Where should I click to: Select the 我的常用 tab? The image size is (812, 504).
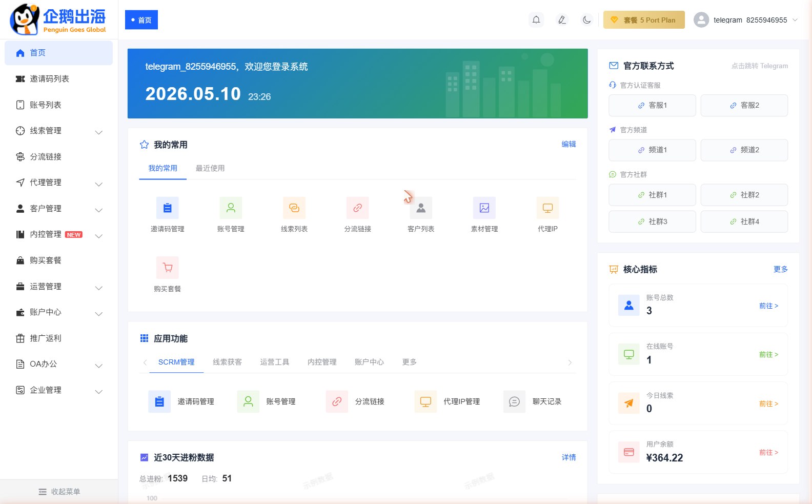163,168
